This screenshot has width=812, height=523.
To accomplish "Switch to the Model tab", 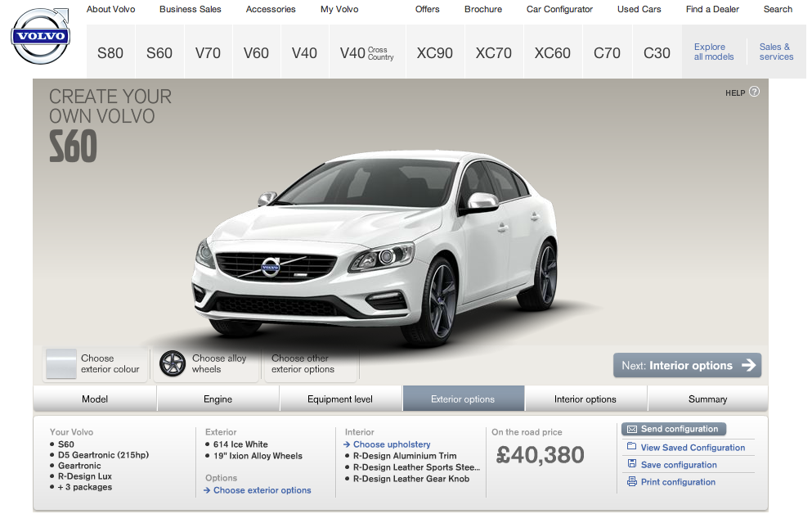I will pyautogui.click(x=95, y=399).
